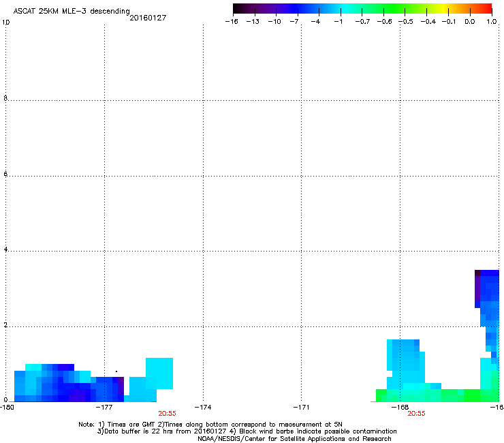Click the longitude axis label -174
This screenshot has height=443, width=504.
pos(203,408)
